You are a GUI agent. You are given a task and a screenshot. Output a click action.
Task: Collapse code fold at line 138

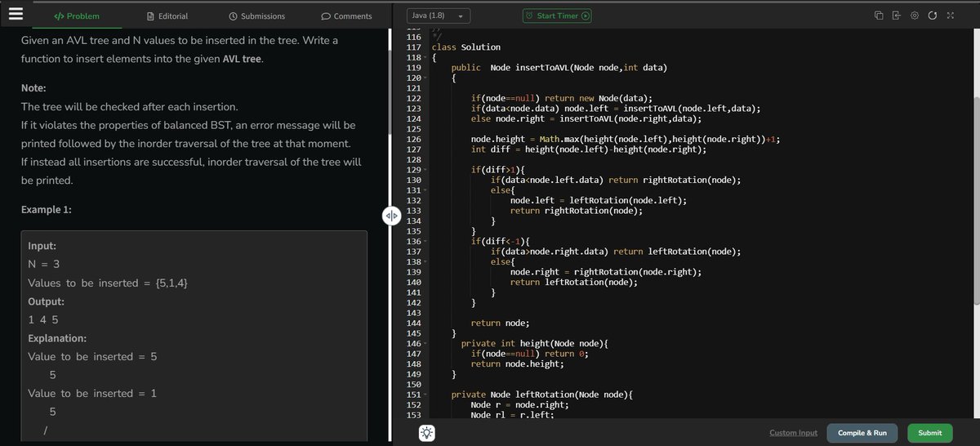tap(427, 262)
